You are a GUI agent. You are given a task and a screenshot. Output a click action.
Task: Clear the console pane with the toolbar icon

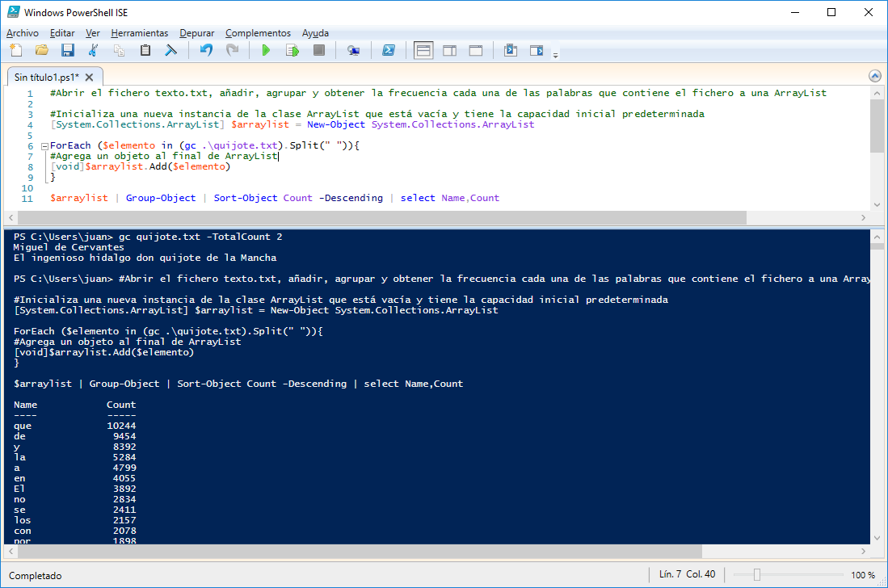171,51
